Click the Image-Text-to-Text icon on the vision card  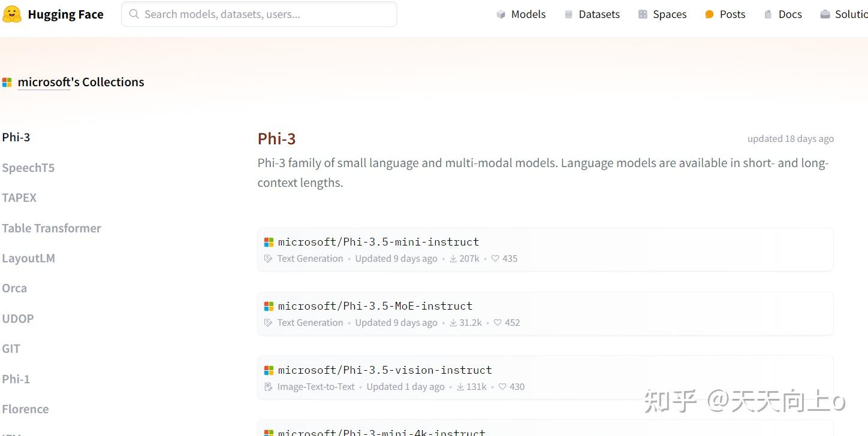click(268, 386)
